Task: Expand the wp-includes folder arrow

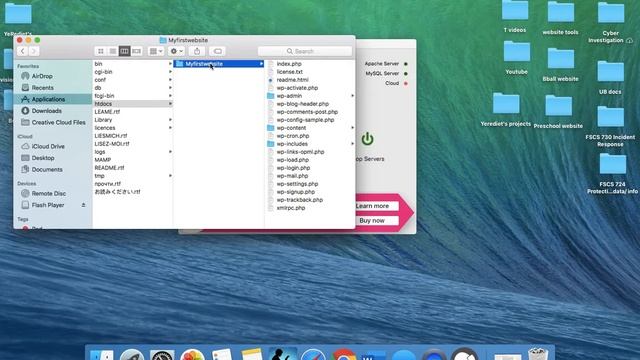Action: tap(352, 144)
